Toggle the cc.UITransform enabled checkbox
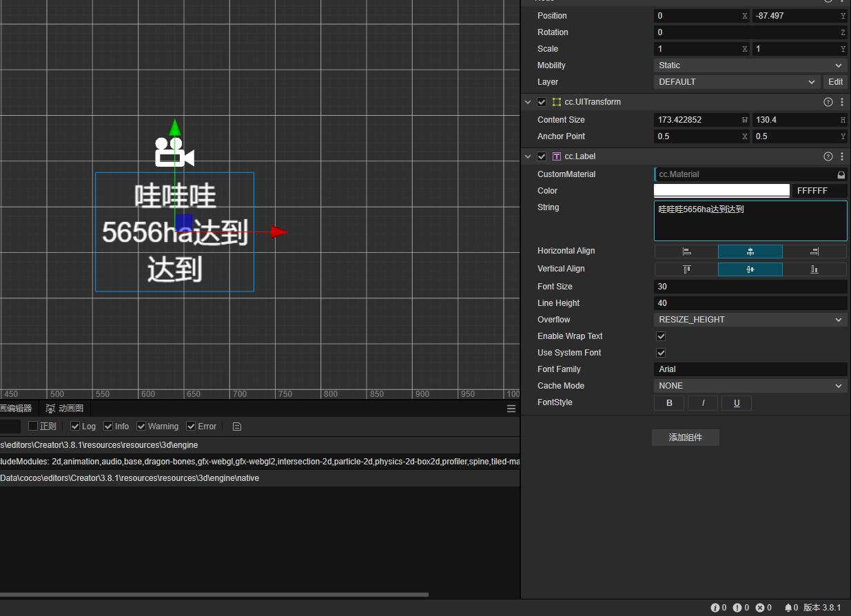This screenshot has width=851, height=616. [x=542, y=102]
